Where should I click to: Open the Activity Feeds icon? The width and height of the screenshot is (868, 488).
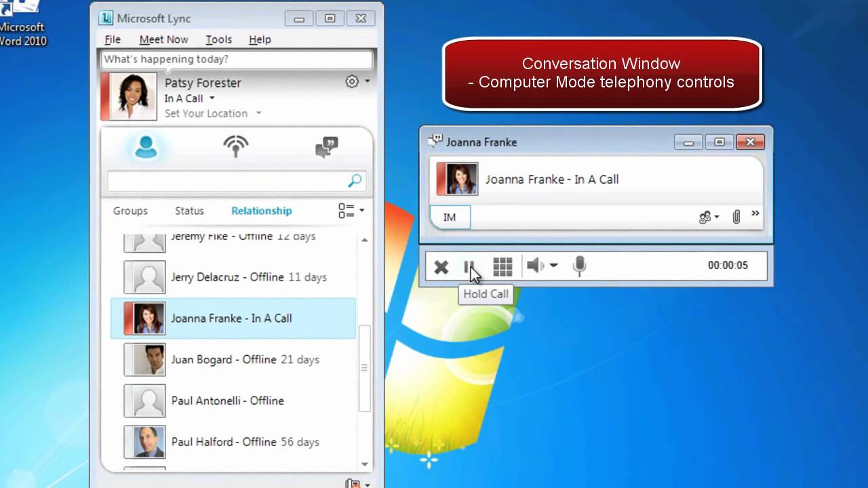pos(236,146)
